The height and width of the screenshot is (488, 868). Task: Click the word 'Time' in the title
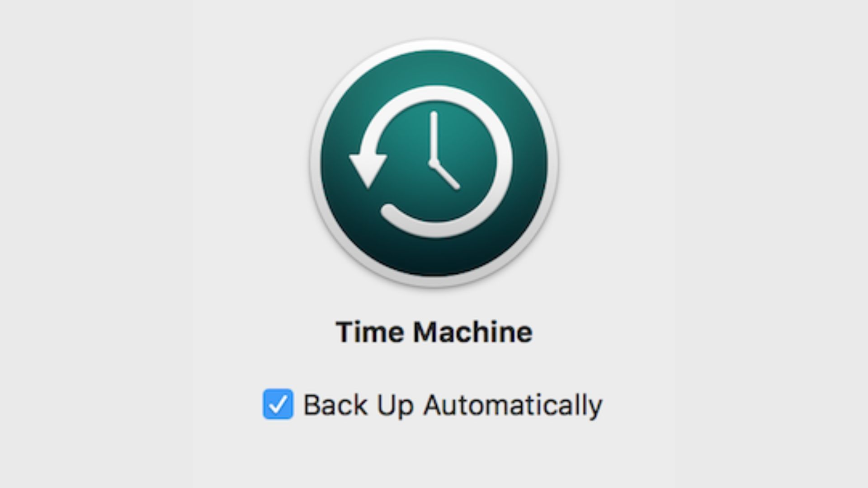coord(370,332)
